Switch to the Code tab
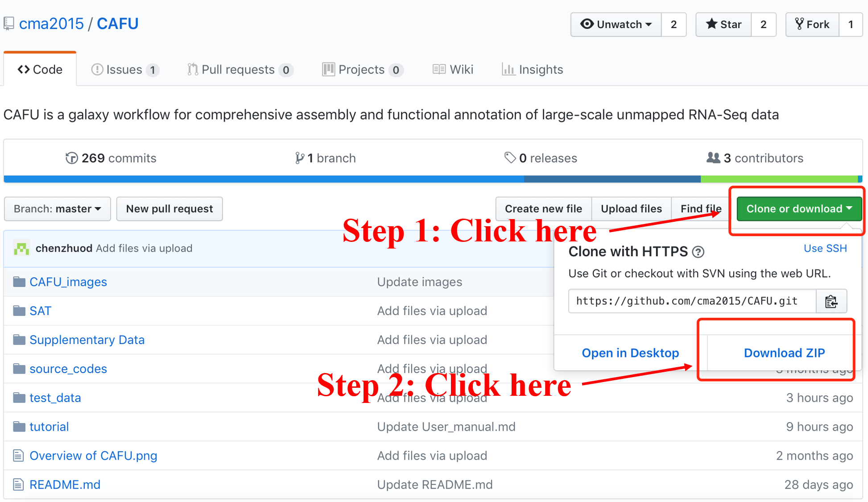This screenshot has height=502, width=868. coord(40,69)
